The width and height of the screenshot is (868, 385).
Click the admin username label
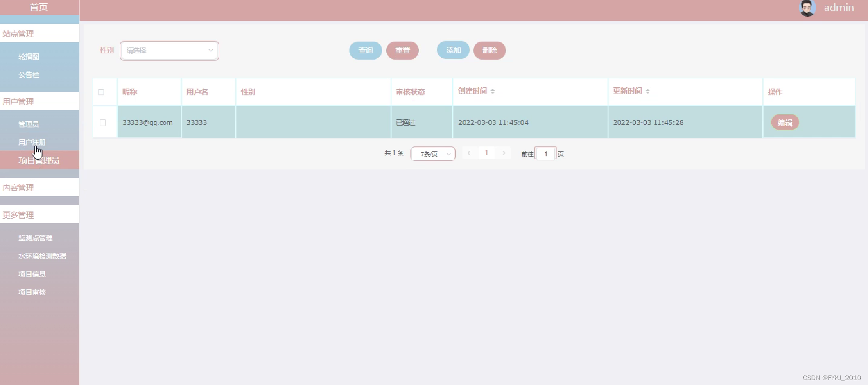[x=839, y=8]
